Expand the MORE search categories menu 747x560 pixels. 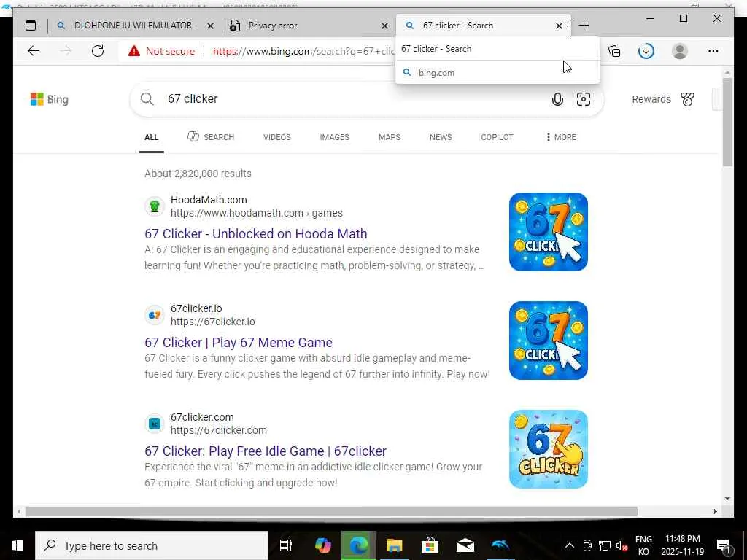pos(561,137)
